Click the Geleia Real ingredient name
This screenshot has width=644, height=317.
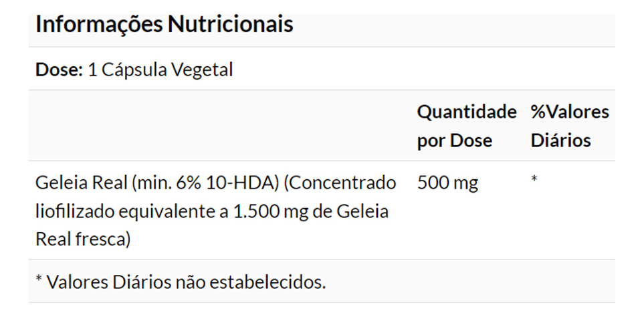[80, 183]
